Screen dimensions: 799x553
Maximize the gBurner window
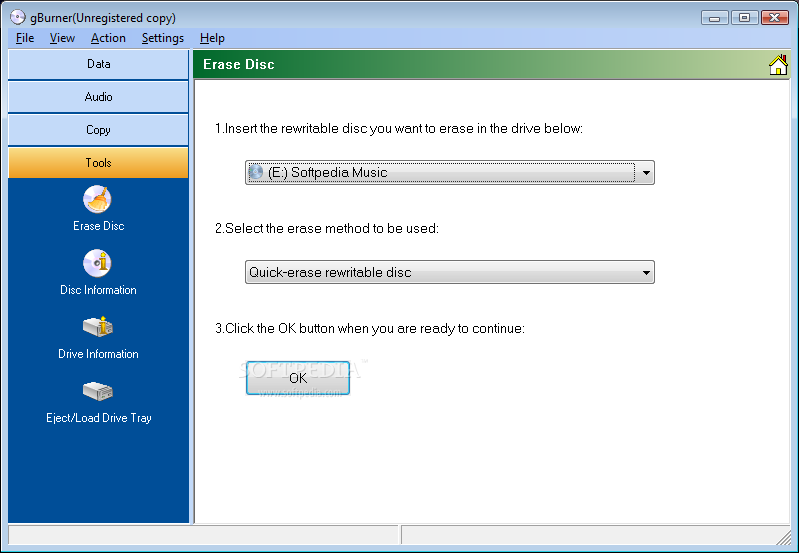pos(744,18)
